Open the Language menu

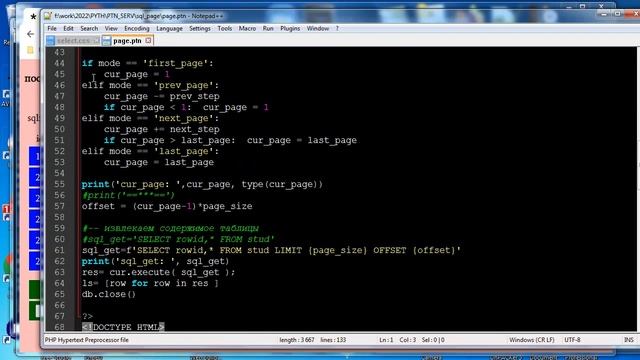[169, 29]
